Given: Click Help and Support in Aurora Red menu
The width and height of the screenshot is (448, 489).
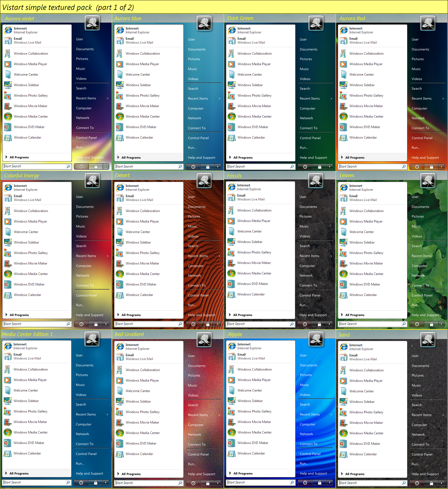Looking at the screenshot, I should 425,158.
